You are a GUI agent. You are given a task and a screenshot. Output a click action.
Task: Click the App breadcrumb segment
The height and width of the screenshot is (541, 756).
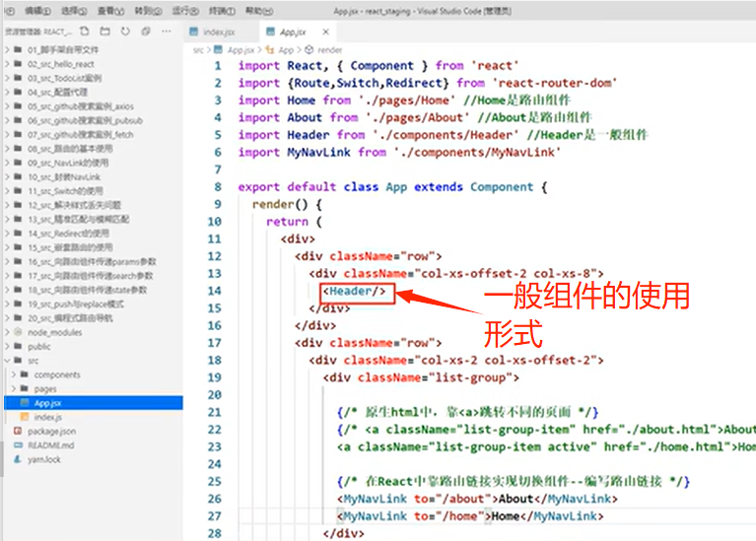tap(286, 50)
